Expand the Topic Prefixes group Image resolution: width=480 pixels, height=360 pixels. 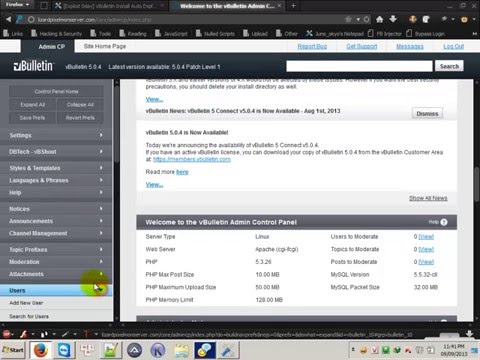[56, 250]
